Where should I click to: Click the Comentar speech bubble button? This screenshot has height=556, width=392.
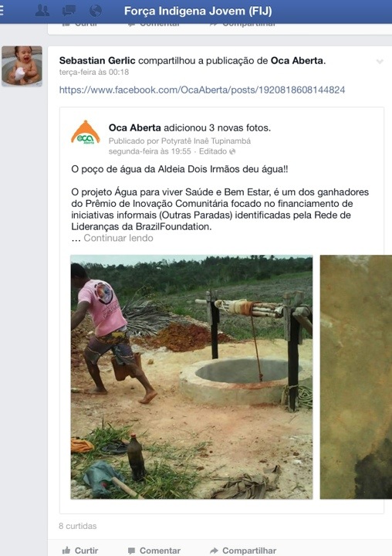pyautogui.click(x=154, y=551)
